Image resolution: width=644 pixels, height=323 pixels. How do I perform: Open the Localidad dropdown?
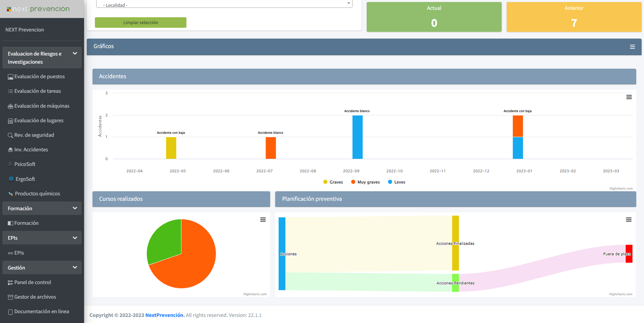pyautogui.click(x=224, y=4)
